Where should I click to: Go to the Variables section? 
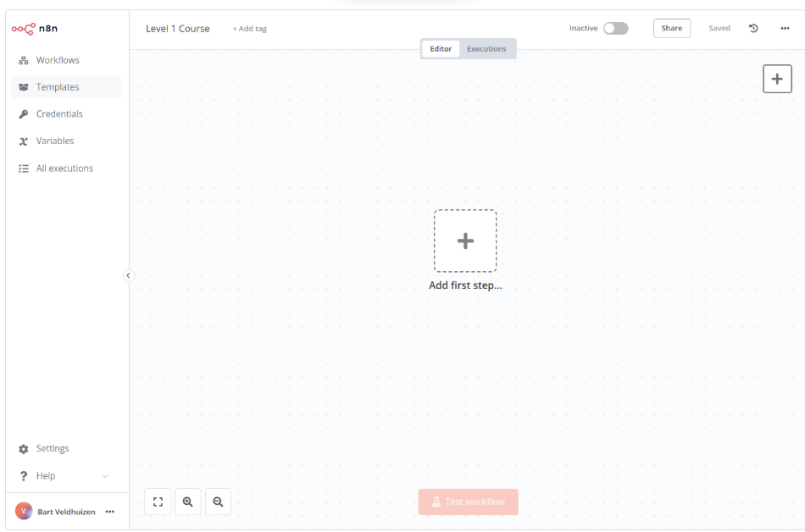56,141
